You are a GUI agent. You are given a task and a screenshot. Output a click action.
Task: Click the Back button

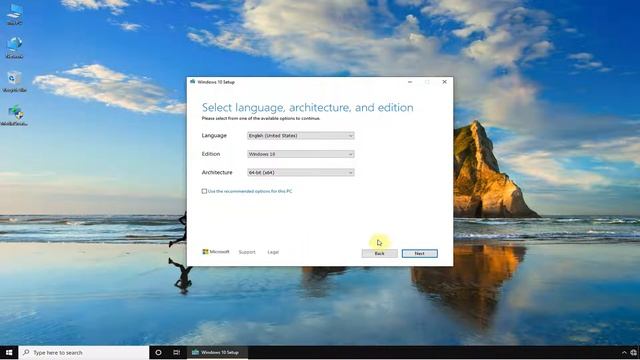[380, 253]
